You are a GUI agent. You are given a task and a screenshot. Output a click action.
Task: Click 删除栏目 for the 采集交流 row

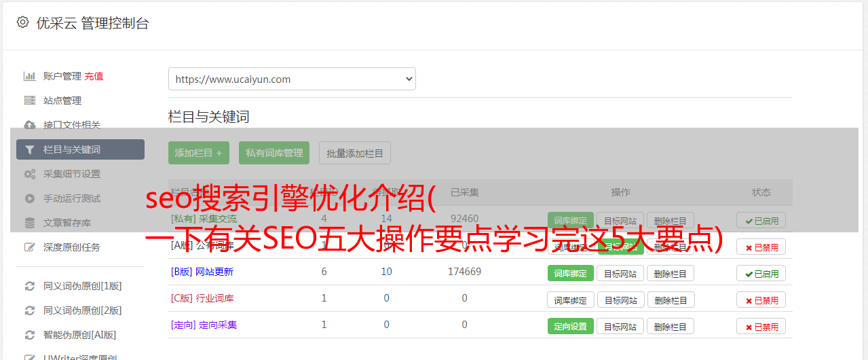pos(671,220)
